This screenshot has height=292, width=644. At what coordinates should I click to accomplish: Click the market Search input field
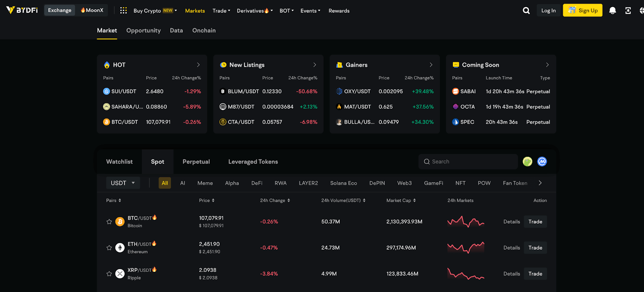click(471, 162)
